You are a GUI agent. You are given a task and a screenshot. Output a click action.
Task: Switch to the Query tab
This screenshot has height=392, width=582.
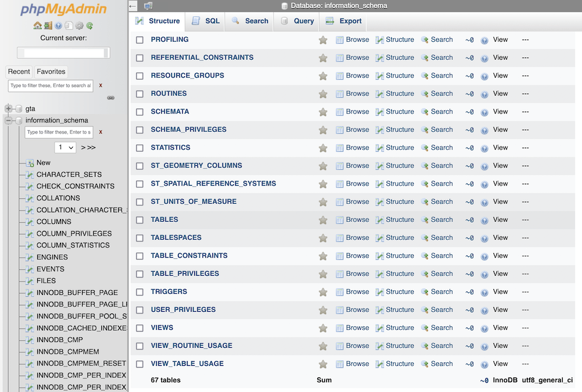pos(297,21)
